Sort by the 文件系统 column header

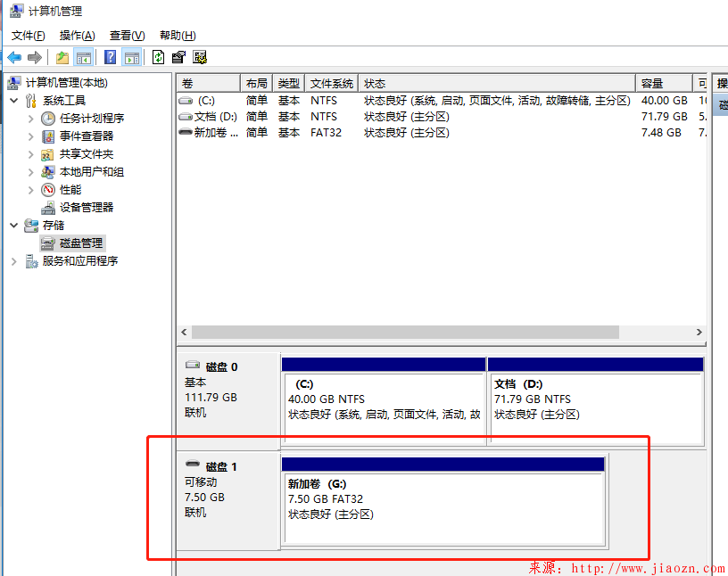pos(331,84)
